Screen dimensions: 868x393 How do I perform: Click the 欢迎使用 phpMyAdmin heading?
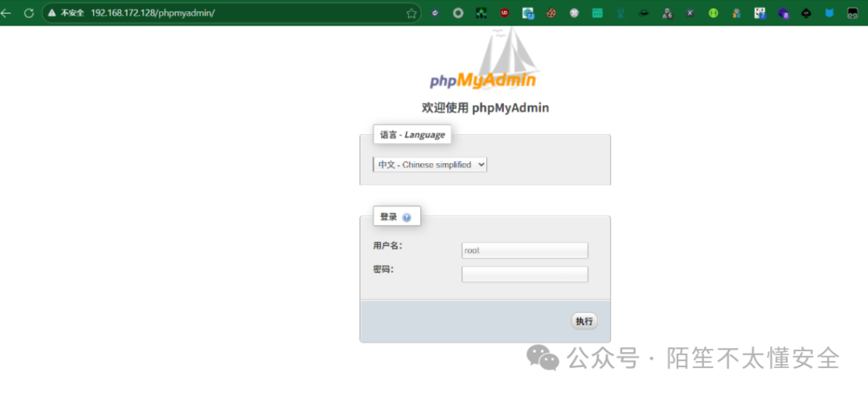[485, 108]
